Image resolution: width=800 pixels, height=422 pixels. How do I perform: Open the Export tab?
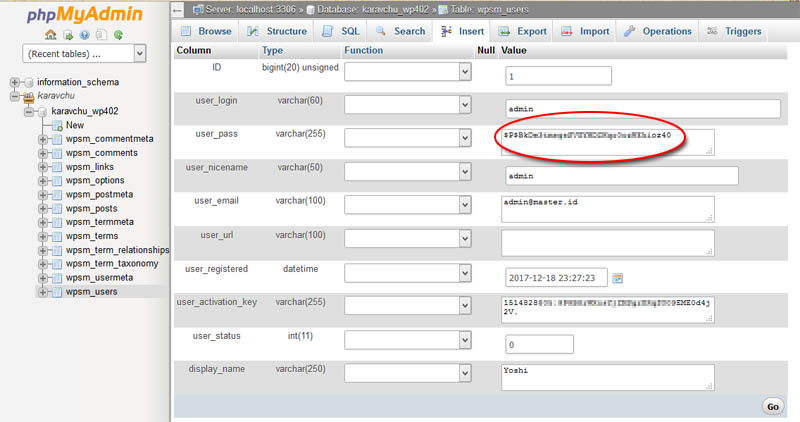click(523, 31)
